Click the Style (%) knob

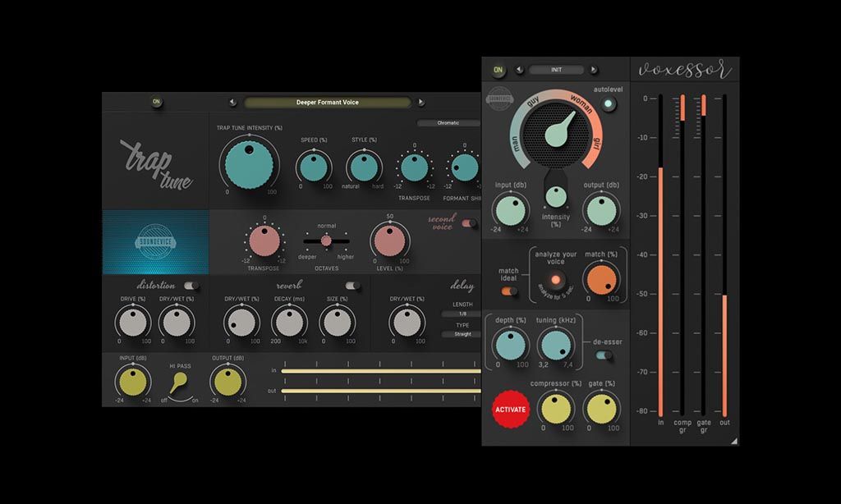[364, 167]
